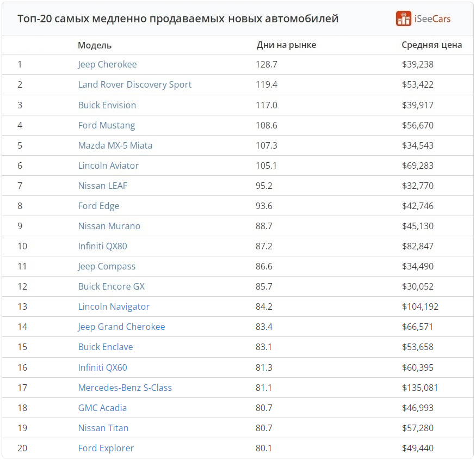The height and width of the screenshot is (460, 476).
Task: Click the iSeeCars logo icon
Action: [x=404, y=19]
